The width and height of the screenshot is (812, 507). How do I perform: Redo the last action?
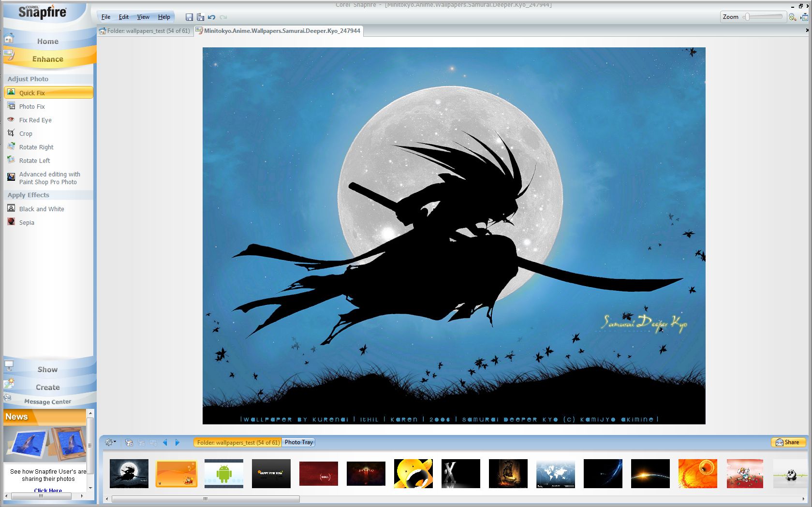point(223,17)
